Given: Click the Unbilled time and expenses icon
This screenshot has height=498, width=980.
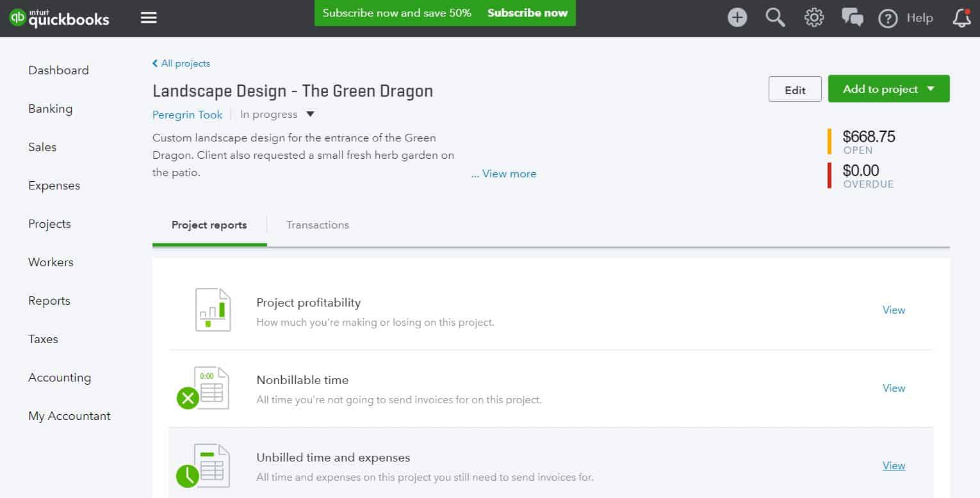Looking at the screenshot, I should point(203,466).
